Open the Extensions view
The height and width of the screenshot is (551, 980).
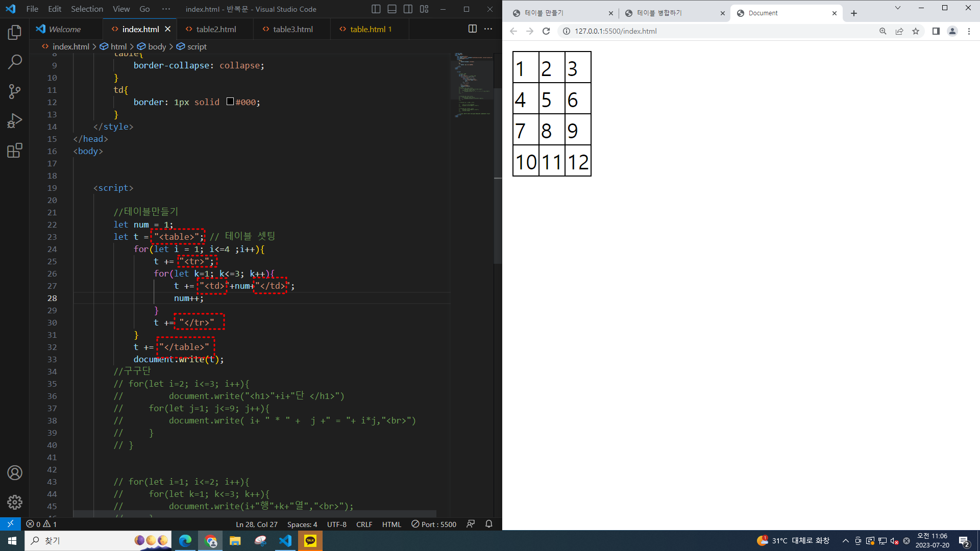tap(15, 151)
